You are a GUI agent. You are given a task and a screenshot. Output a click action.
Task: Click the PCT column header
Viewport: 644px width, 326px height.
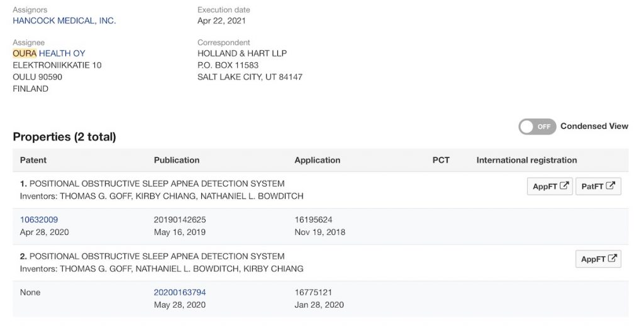point(441,160)
